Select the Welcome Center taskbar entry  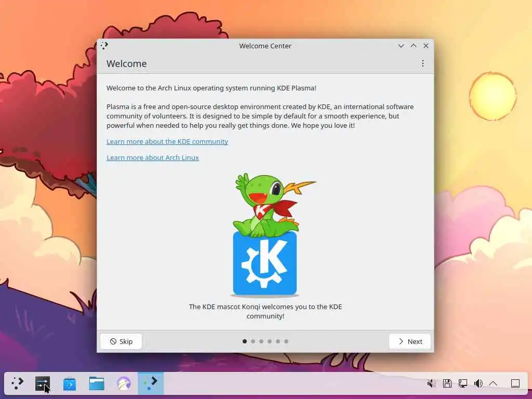tap(151, 383)
